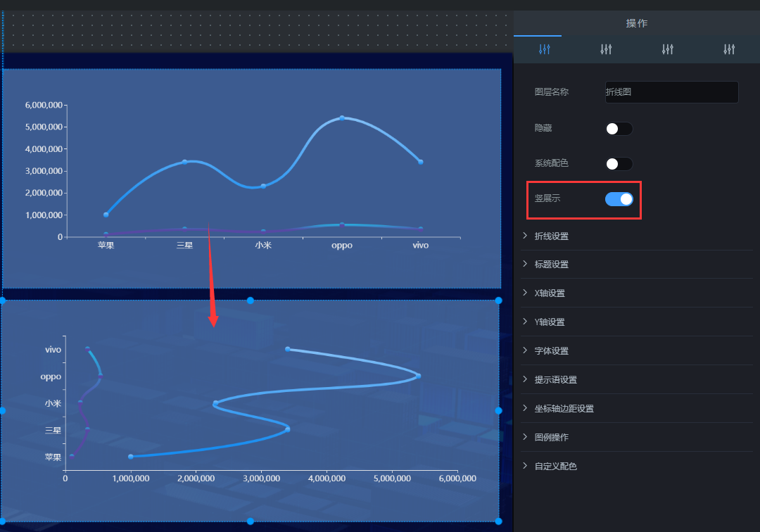
Task: Select the second sliders tab icon
Action: (x=606, y=49)
